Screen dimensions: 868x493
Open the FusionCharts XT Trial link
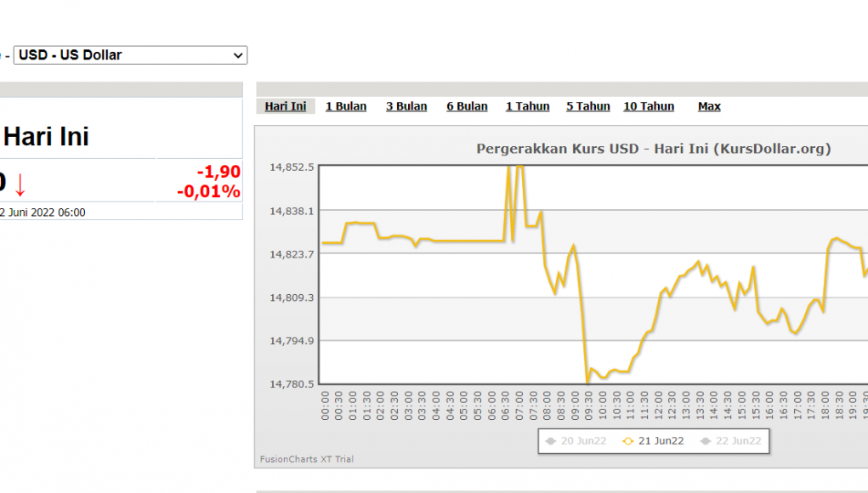[306, 460]
